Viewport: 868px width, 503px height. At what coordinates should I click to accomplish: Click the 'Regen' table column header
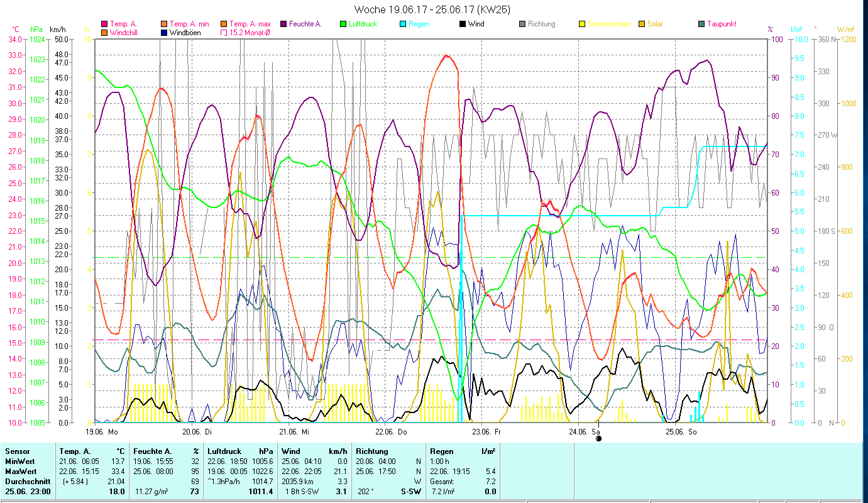point(442,451)
